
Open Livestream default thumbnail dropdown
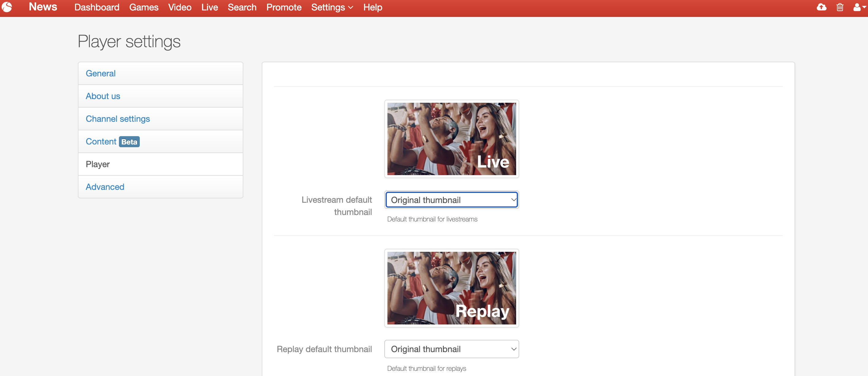[x=451, y=200]
